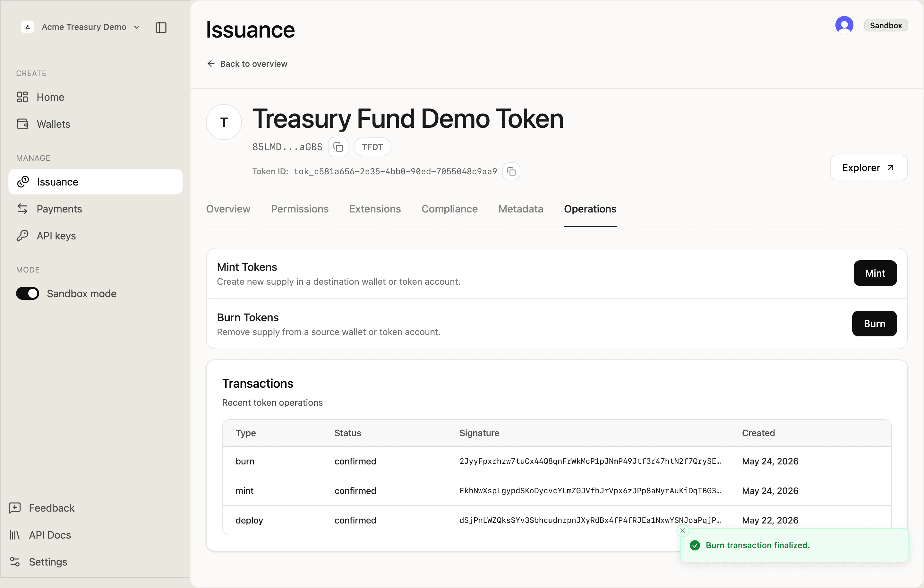The width and height of the screenshot is (924, 588).
Task: Click the Created column header
Action: click(758, 433)
